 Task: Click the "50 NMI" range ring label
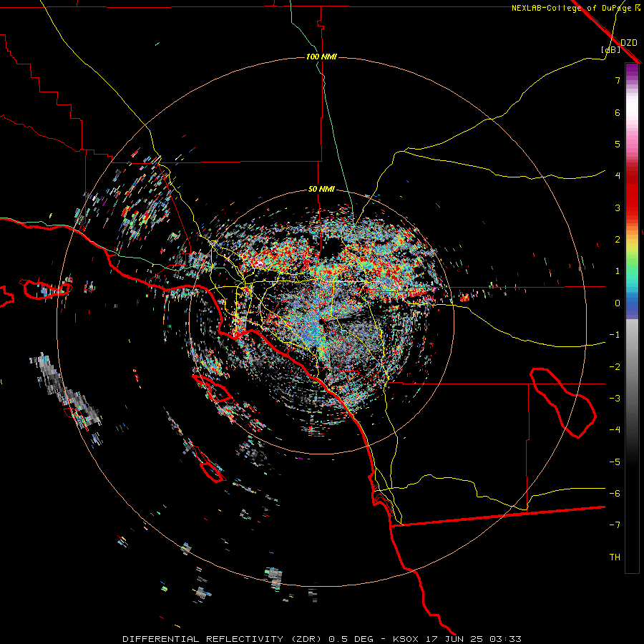coord(321,189)
